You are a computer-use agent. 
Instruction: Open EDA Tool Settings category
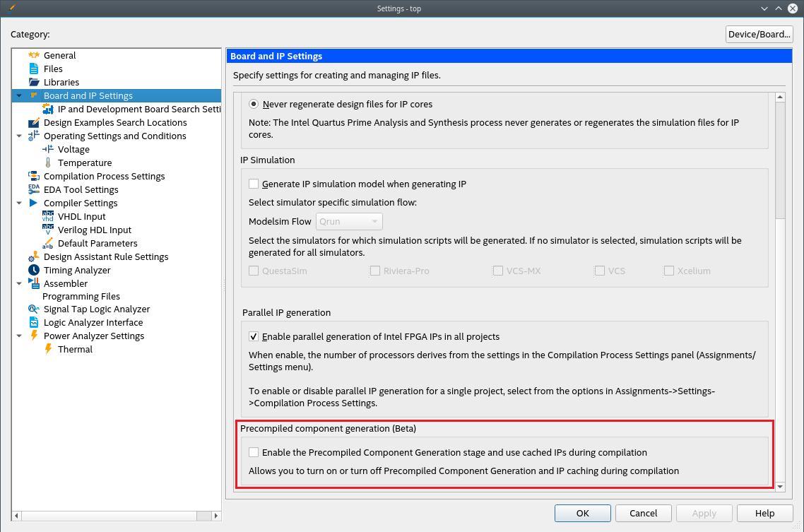pyautogui.click(x=81, y=189)
